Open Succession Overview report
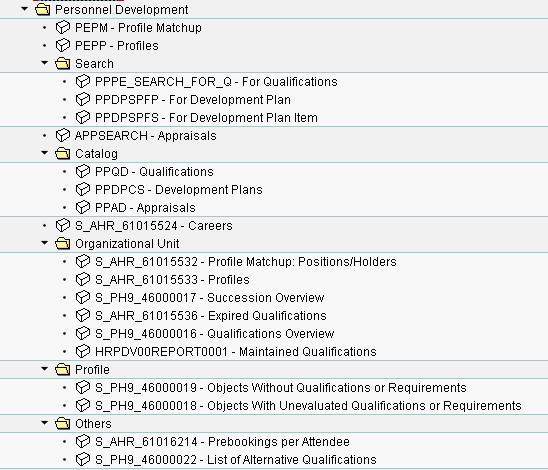 tap(210, 298)
